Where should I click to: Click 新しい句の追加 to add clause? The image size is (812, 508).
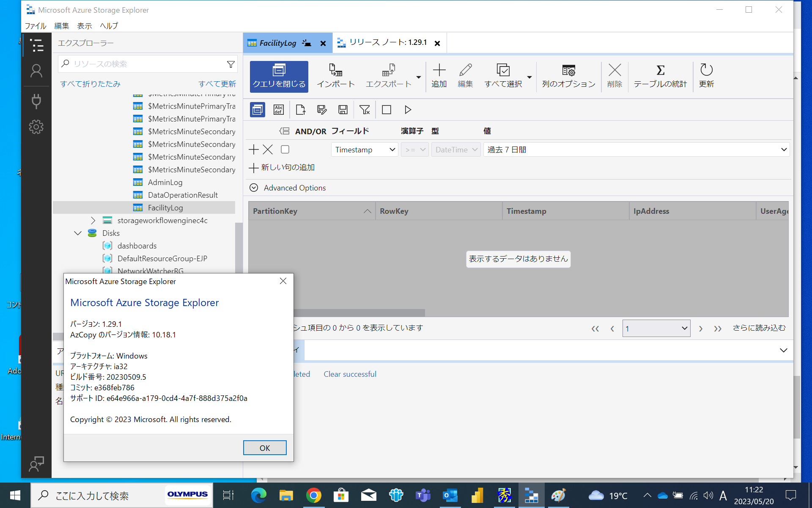coord(281,167)
